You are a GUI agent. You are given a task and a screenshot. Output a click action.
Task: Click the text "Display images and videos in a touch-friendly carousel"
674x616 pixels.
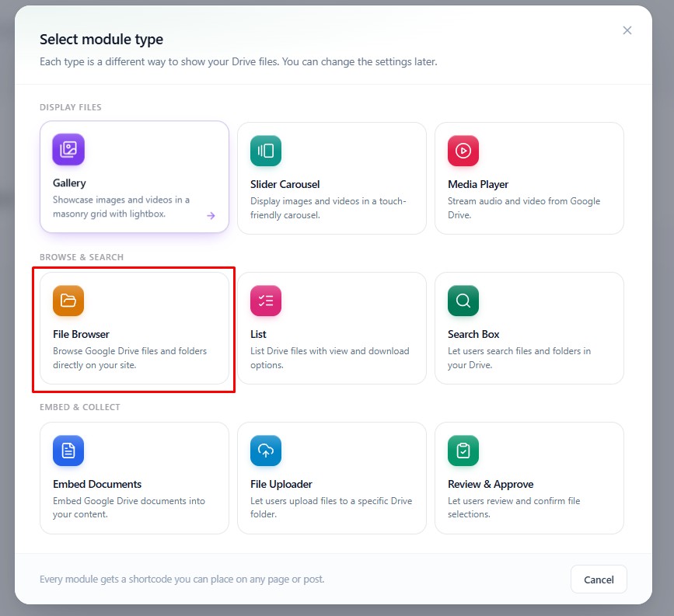[x=328, y=208]
